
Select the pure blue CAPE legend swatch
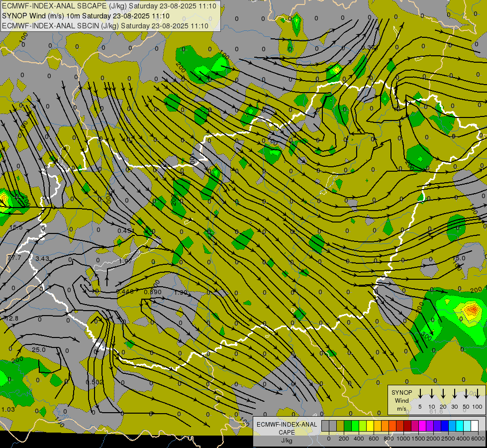click(x=445, y=426)
